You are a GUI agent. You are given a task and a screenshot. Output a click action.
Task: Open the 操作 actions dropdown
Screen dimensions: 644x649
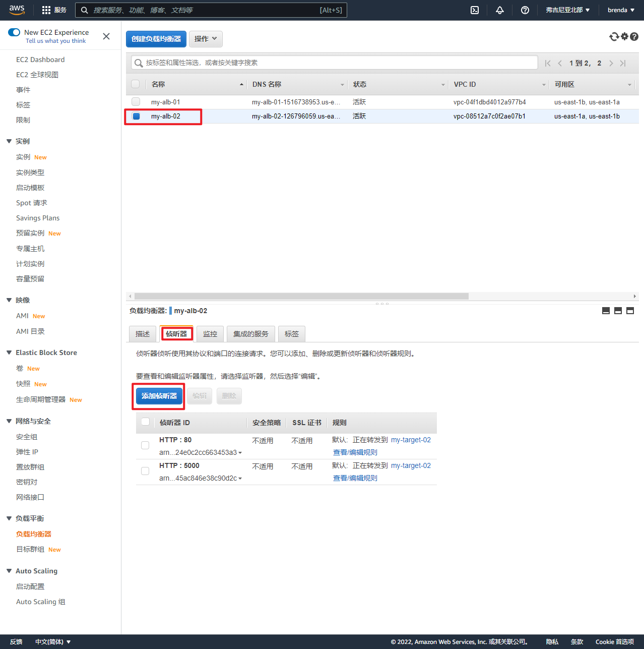206,39
